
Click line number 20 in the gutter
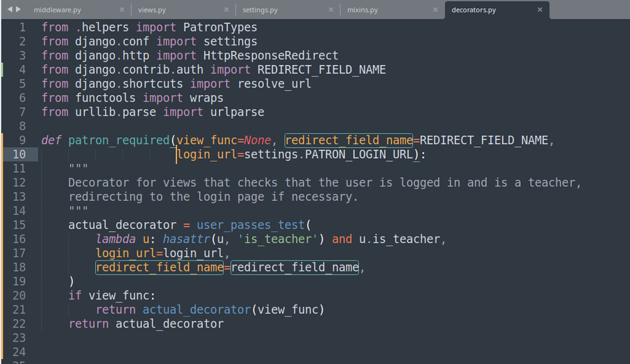tap(20, 295)
